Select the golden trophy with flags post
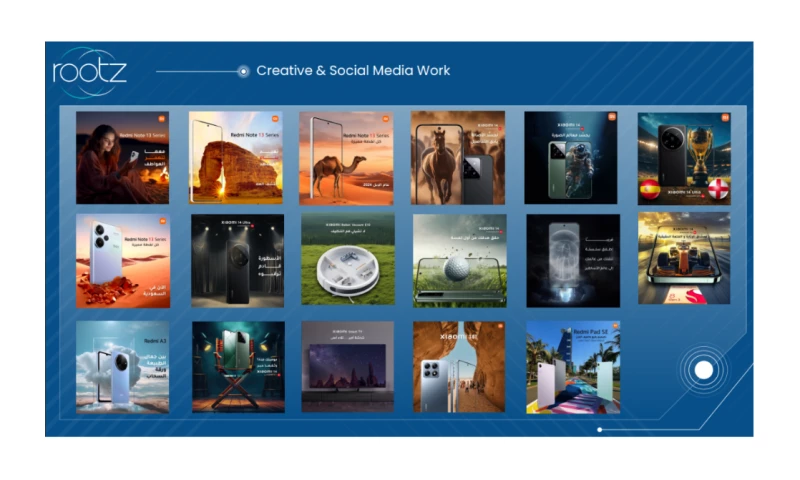 coord(684,157)
